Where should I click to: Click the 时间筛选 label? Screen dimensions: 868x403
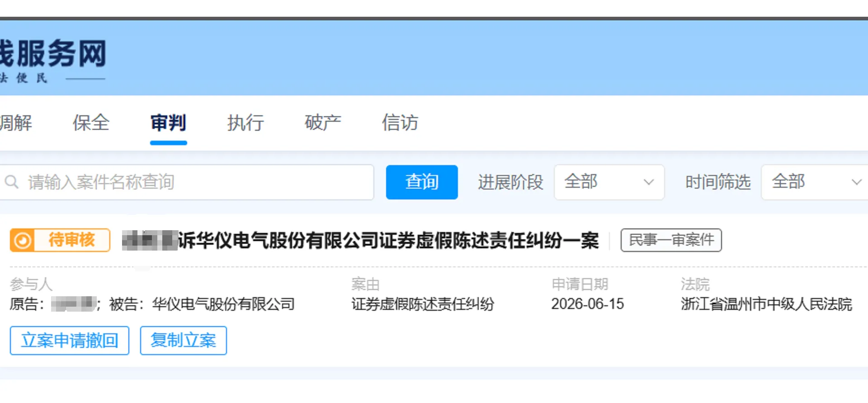point(718,182)
